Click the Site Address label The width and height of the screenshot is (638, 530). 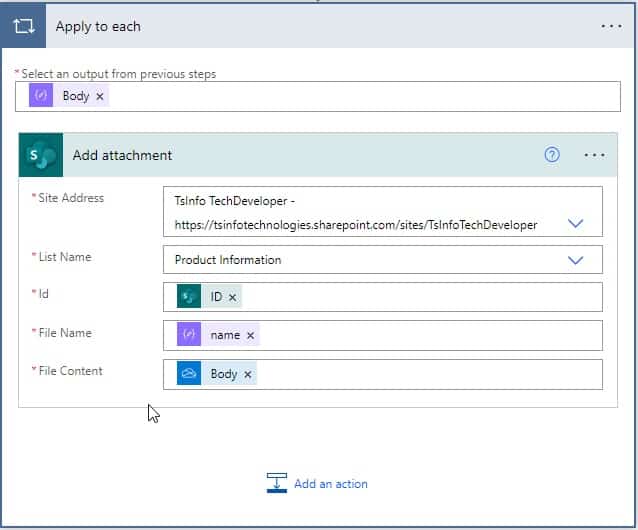point(71,198)
